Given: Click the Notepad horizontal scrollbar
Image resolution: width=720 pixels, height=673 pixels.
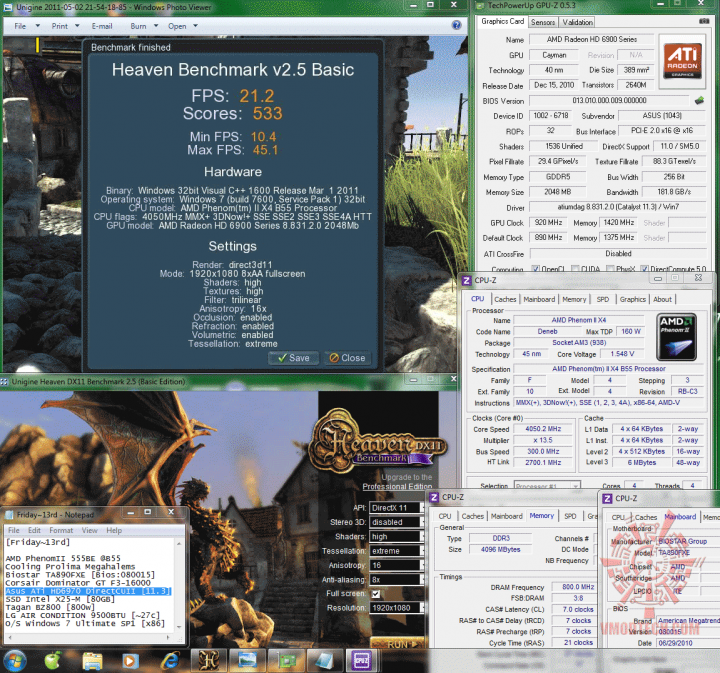Looking at the screenshot, I should pyautogui.click(x=89, y=638).
